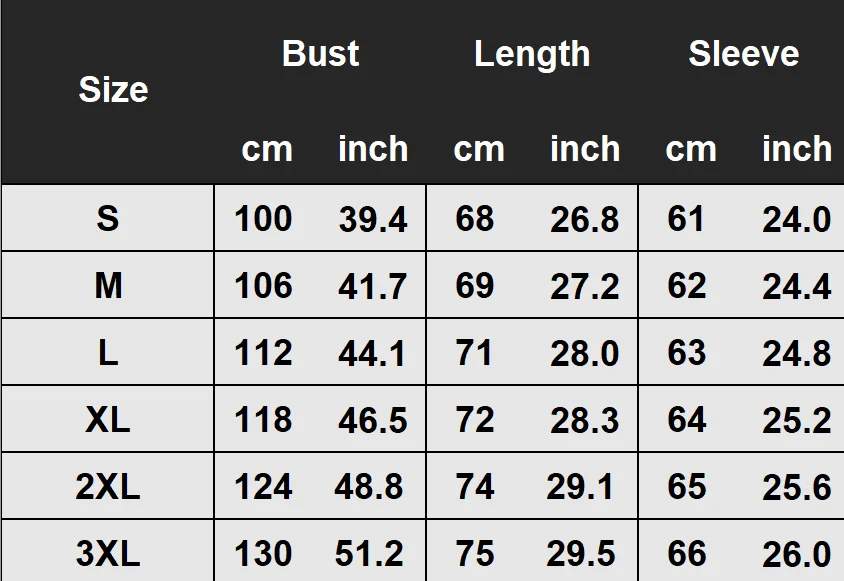The width and height of the screenshot is (844, 581).
Task: Click the 3XL size row label
Action: pos(108,554)
